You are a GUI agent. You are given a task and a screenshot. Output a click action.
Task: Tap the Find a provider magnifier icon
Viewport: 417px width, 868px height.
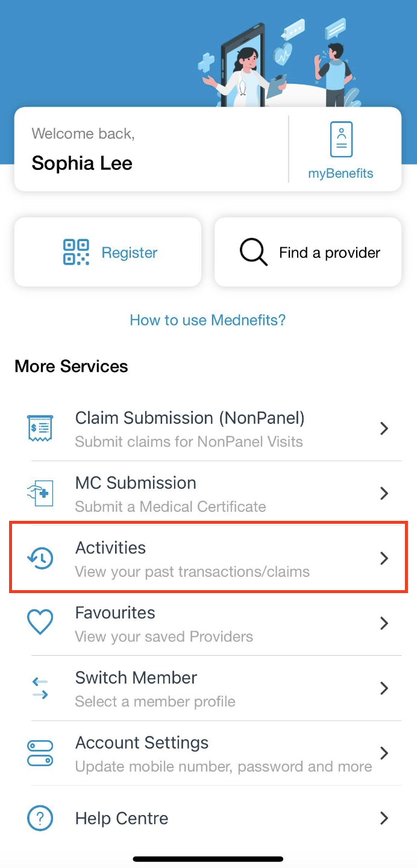(253, 252)
